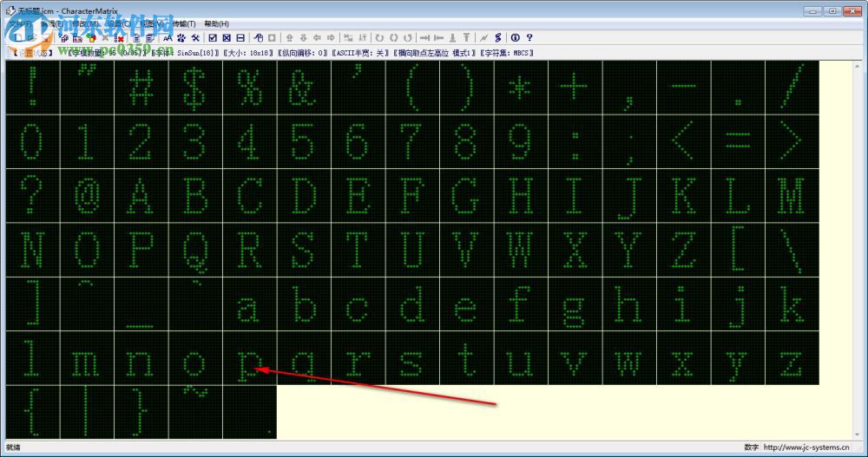Viewport: 868px width, 457px height.
Task: Select the lowercase 't' character cell
Action: pyautogui.click(x=467, y=358)
